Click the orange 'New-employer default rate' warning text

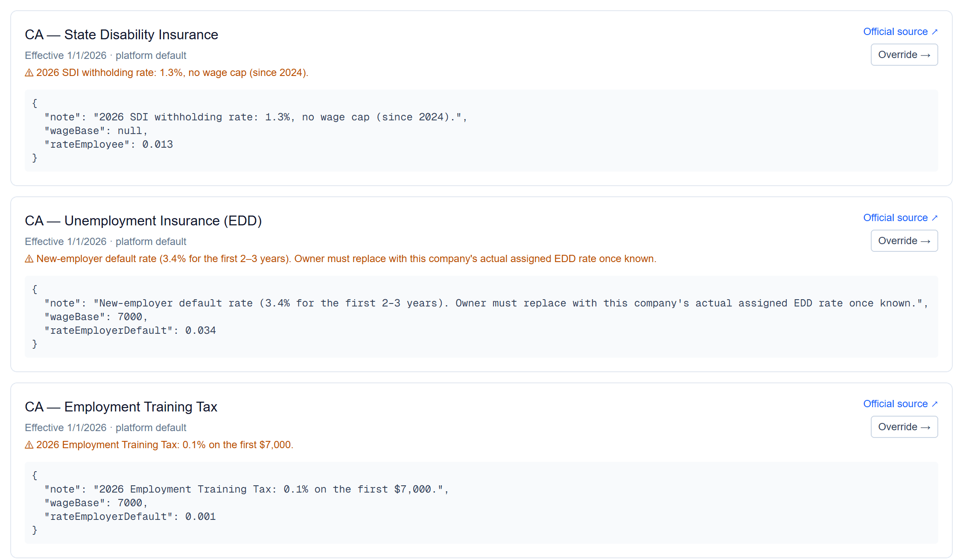pyautogui.click(x=346, y=259)
